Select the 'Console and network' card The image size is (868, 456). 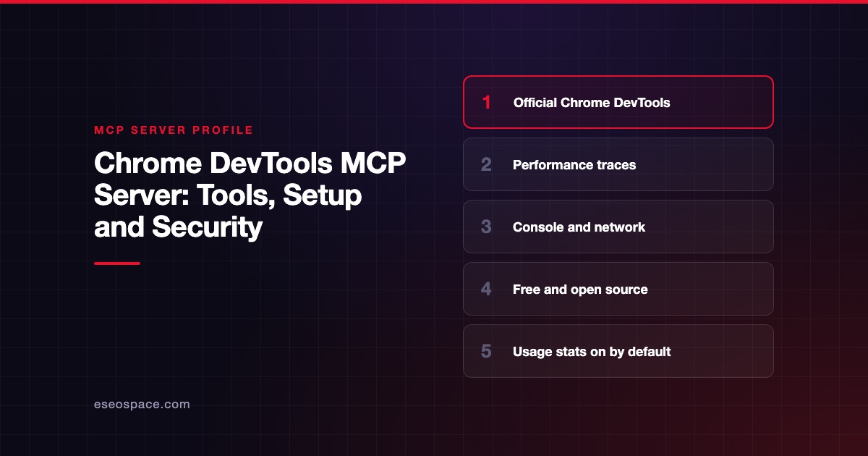click(618, 227)
